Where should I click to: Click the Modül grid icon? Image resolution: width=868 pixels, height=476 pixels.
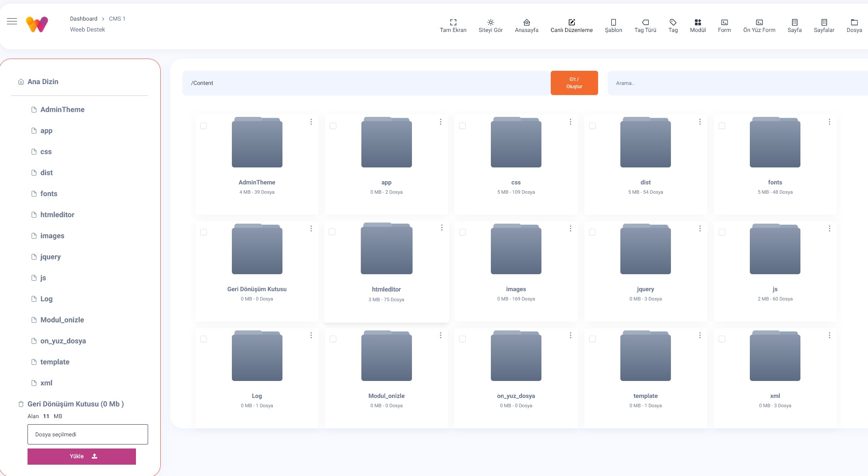coord(698,22)
